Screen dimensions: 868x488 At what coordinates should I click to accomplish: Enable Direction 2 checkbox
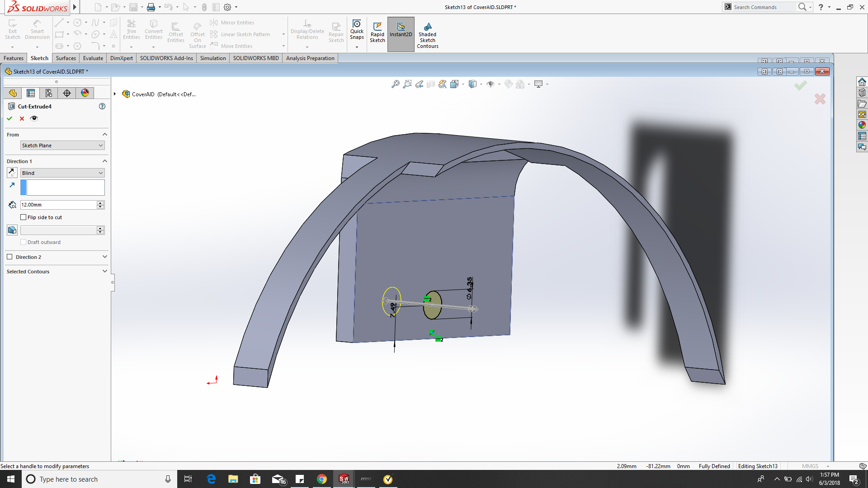(x=9, y=257)
